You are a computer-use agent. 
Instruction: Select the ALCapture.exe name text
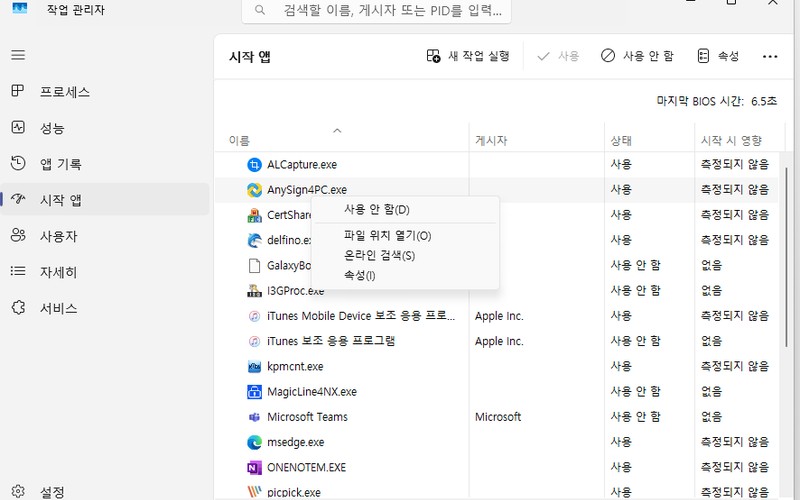coord(302,164)
